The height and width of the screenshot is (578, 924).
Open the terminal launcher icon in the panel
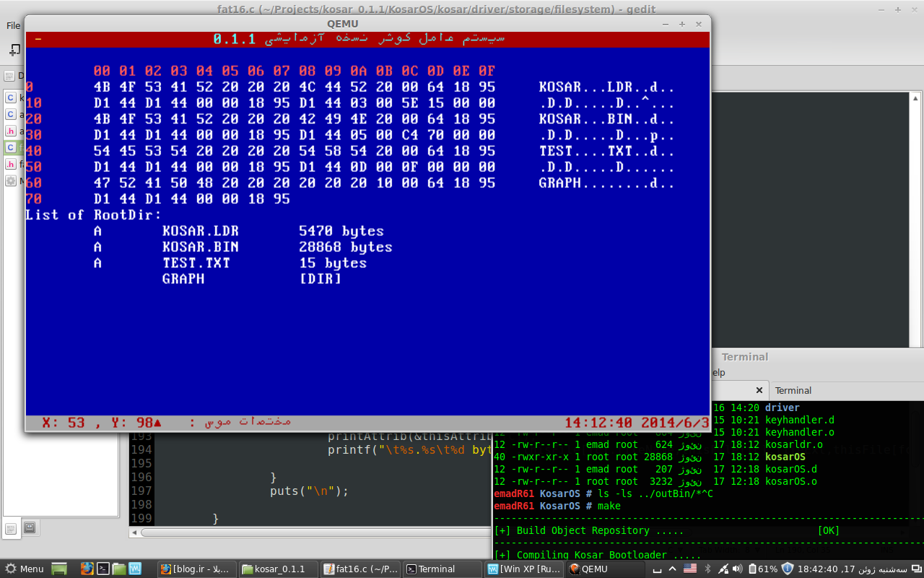[103, 569]
